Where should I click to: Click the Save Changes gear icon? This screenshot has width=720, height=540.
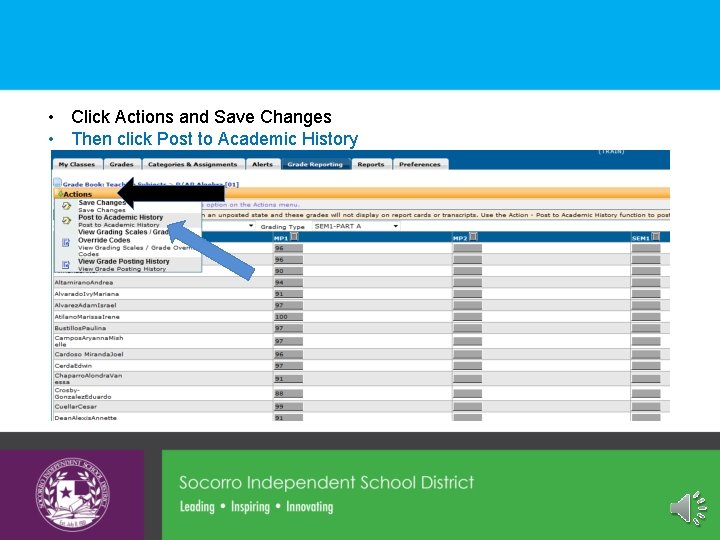pos(66,206)
